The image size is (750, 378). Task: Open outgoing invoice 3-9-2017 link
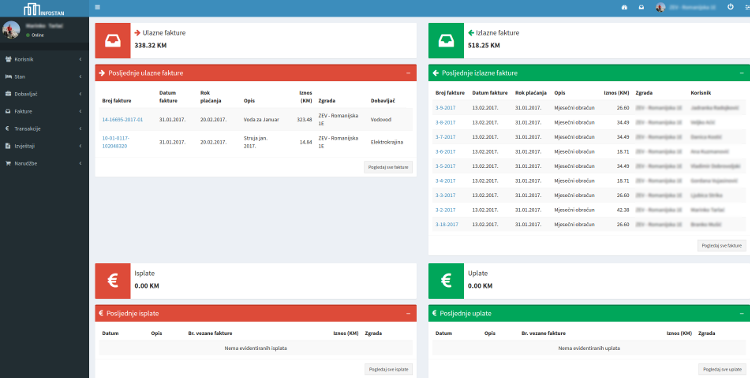pos(445,108)
